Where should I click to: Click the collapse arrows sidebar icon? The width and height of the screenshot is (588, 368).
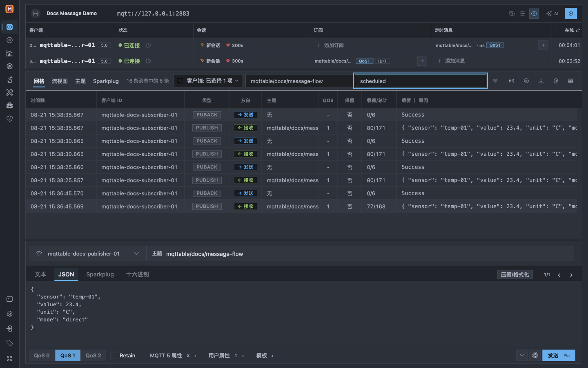(10, 358)
